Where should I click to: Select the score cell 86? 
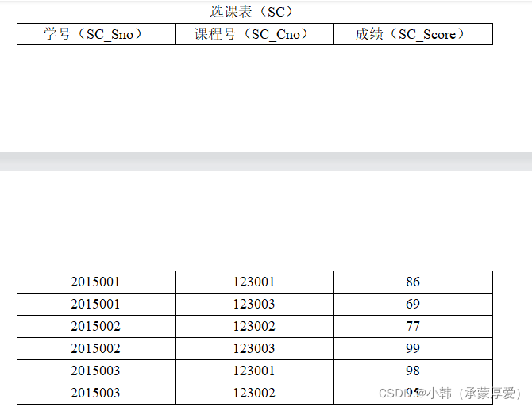coord(413,282)
